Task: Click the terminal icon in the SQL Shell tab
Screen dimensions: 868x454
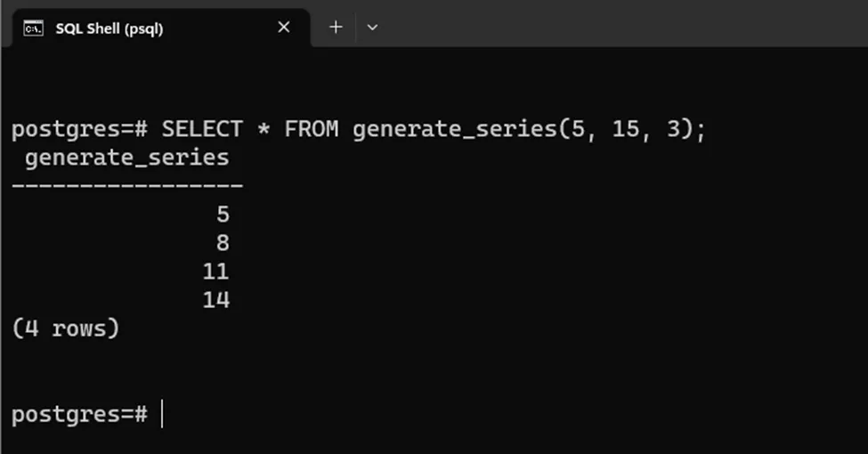Action: pos(33,28)
